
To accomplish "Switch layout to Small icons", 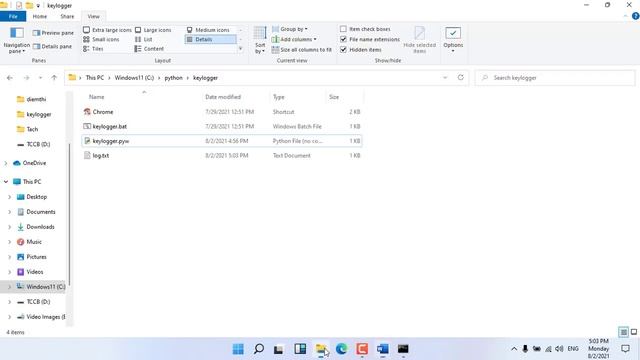I will click(101, 39).
